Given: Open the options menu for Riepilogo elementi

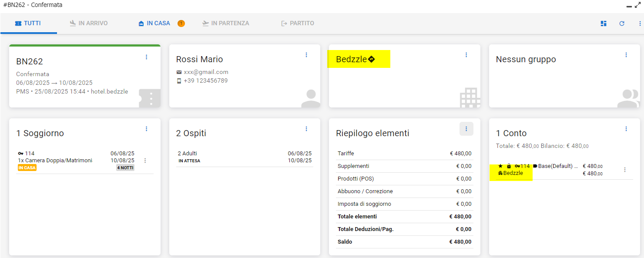Looking at the screenshot, I should click(x=466, y=129).
